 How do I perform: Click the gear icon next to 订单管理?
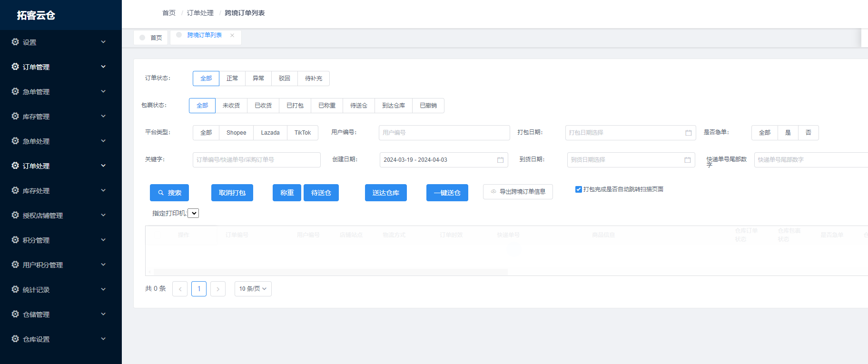15,67
